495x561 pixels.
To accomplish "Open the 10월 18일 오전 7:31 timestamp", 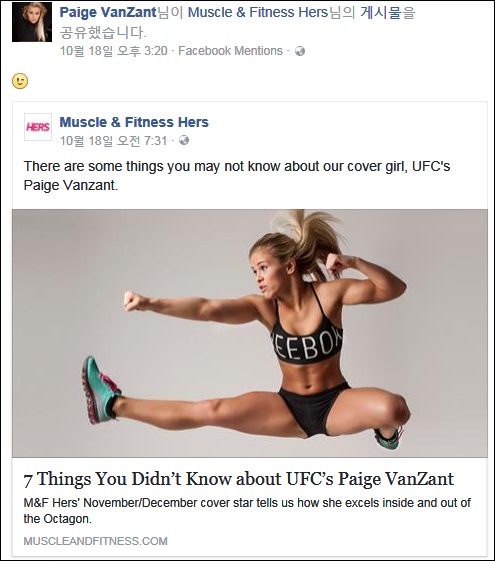I will pos(113,141).
